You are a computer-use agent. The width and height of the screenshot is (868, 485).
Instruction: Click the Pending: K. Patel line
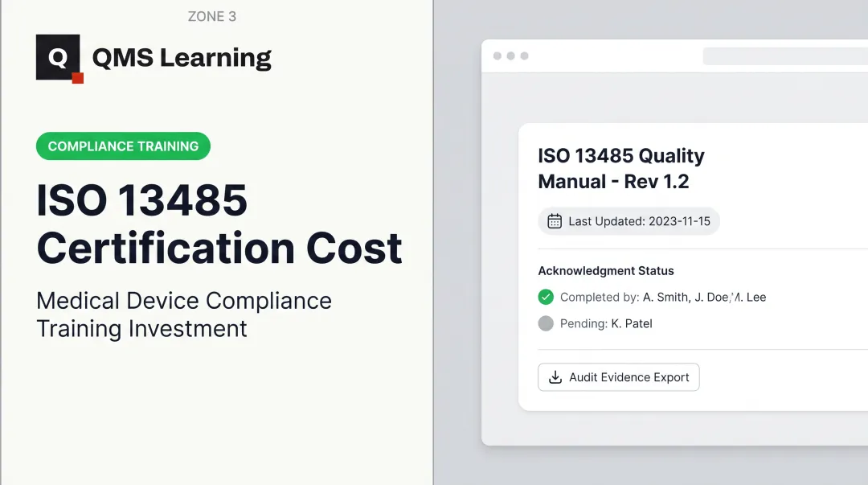pyautogui.click(x=606, y=323)
